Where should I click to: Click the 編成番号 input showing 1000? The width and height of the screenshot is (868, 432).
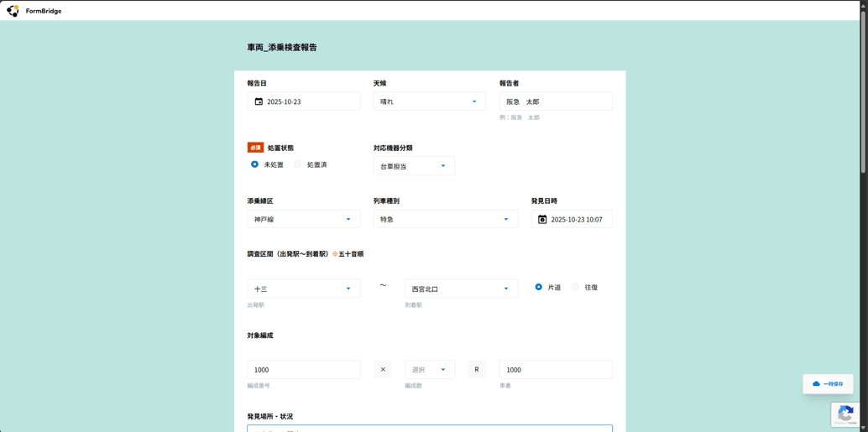point(303,369)
